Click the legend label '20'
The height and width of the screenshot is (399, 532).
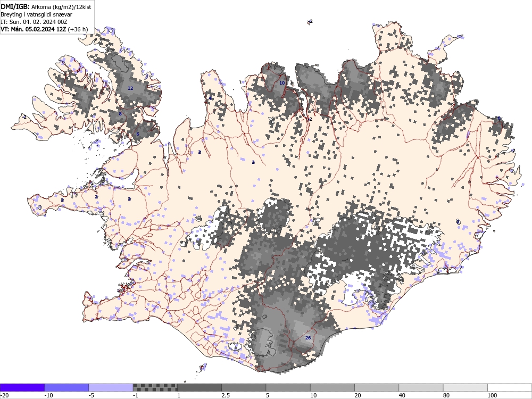point(358,396)
